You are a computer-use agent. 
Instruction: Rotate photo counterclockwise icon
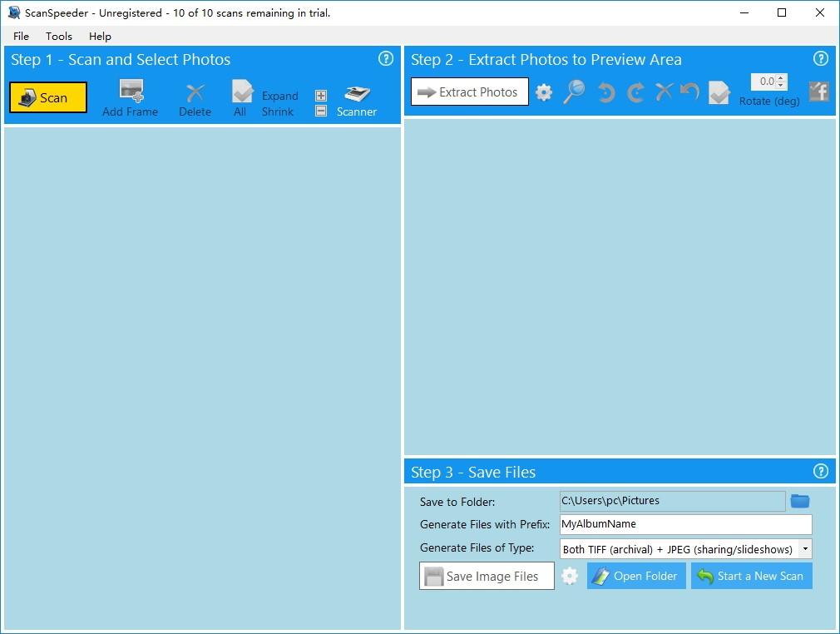[606, 92]
